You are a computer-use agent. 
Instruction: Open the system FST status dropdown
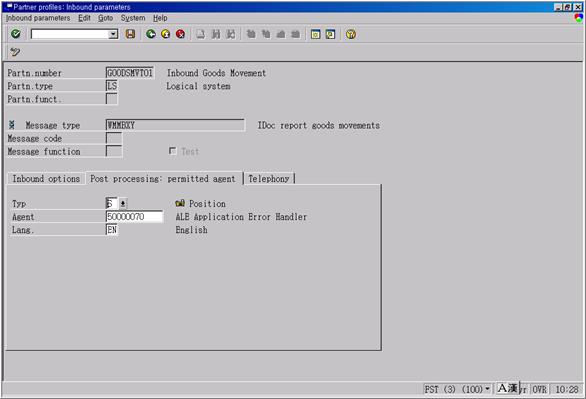(487, 389)
